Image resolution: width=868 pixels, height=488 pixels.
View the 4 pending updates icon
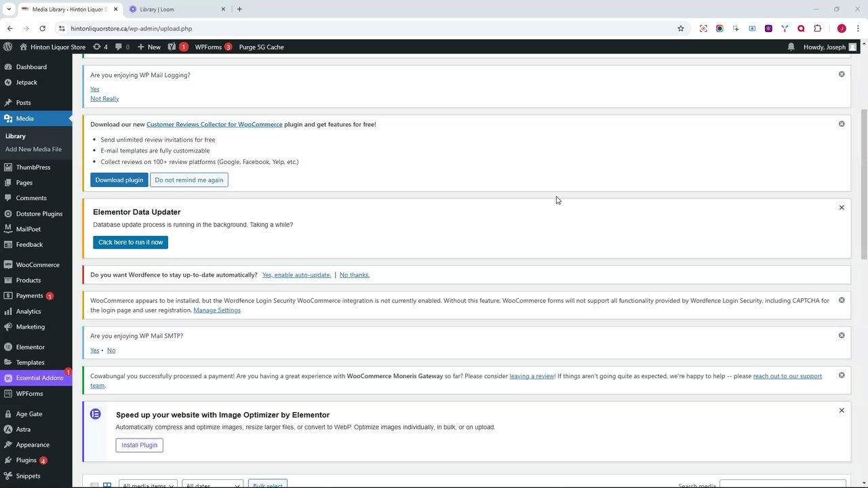[100, 47]
